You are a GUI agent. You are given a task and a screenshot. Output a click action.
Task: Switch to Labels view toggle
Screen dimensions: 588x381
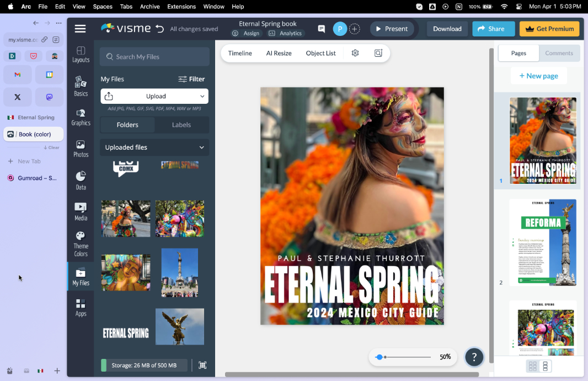tap(181, 125)
